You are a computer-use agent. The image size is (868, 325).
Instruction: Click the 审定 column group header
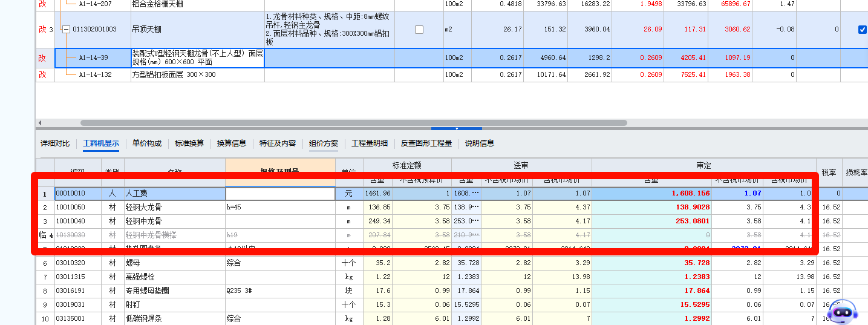pyautogui.click(x=704, y=165)
